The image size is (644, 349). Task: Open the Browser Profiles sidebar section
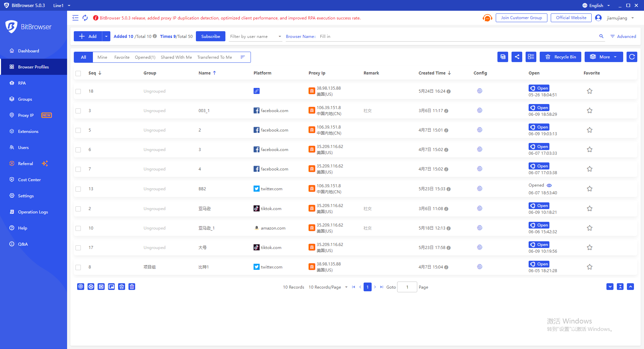34,67
